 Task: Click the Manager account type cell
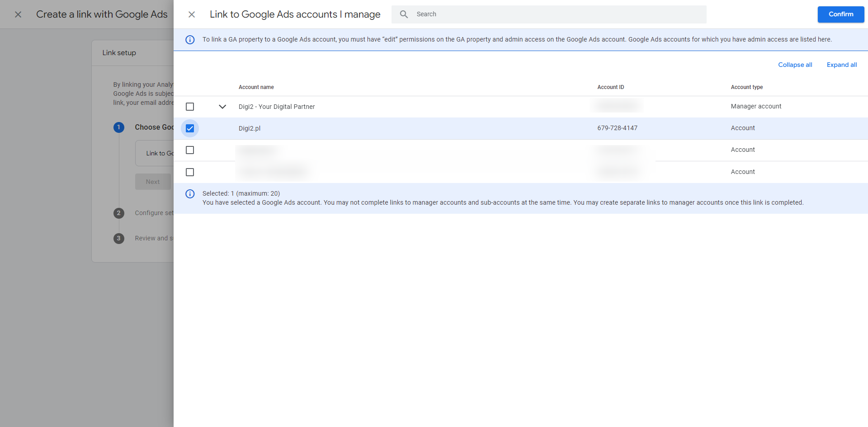click(756, 106)
